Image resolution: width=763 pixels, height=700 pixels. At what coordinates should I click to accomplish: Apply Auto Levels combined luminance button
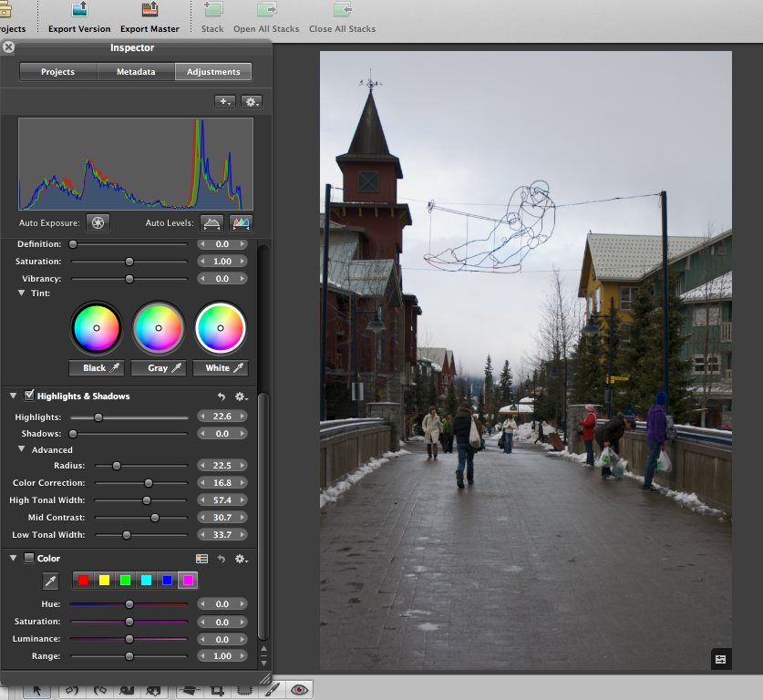(x=211, y=222)
